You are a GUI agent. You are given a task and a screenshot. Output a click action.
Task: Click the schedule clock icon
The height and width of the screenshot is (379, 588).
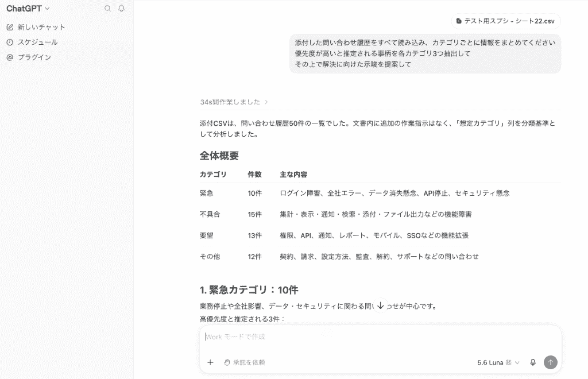click(10, 42)
